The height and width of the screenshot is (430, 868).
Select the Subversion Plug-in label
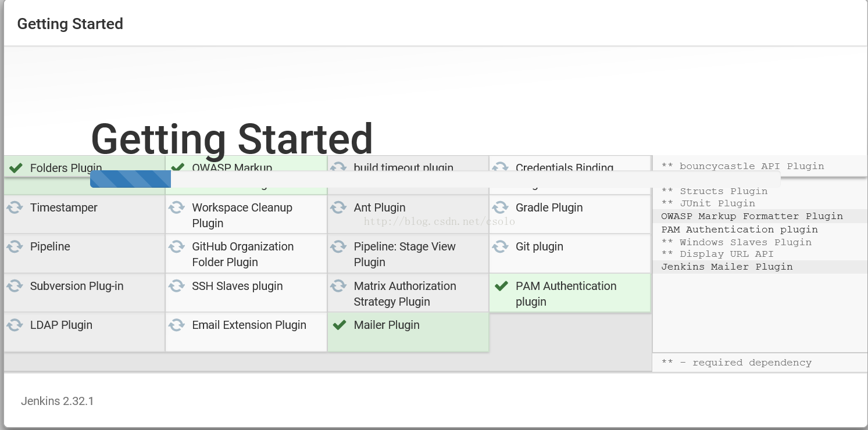[77, 286]
